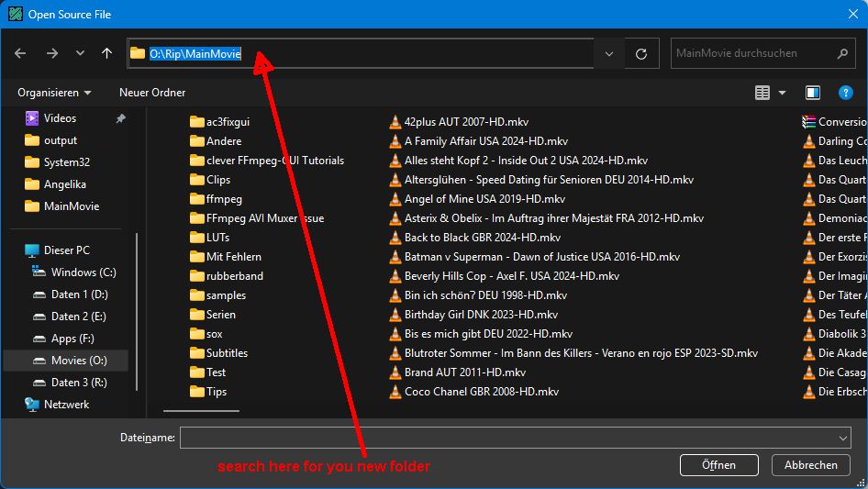The height and width of the screenshot is (489, 868).
Task: Click the Öffnen button
Action: (719, 465)
